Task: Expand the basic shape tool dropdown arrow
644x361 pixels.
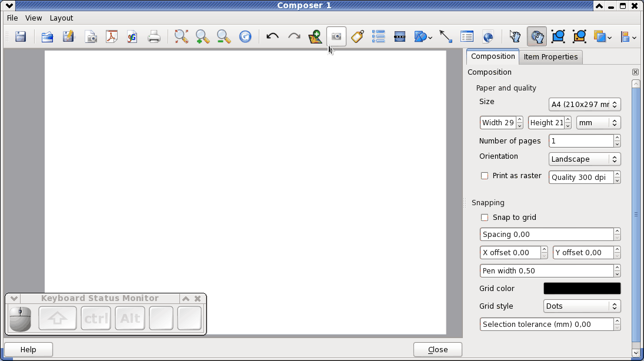Action: click(430, 38)
